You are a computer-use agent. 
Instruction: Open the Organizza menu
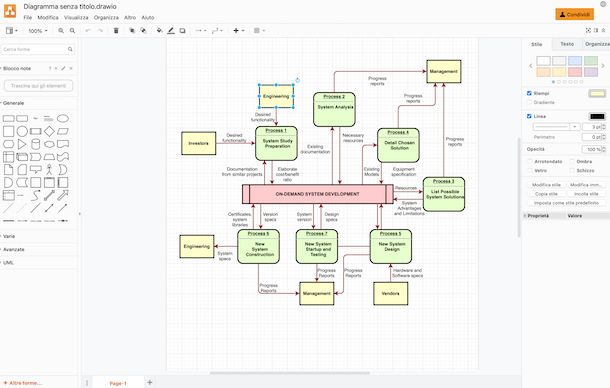click(106, 18)
